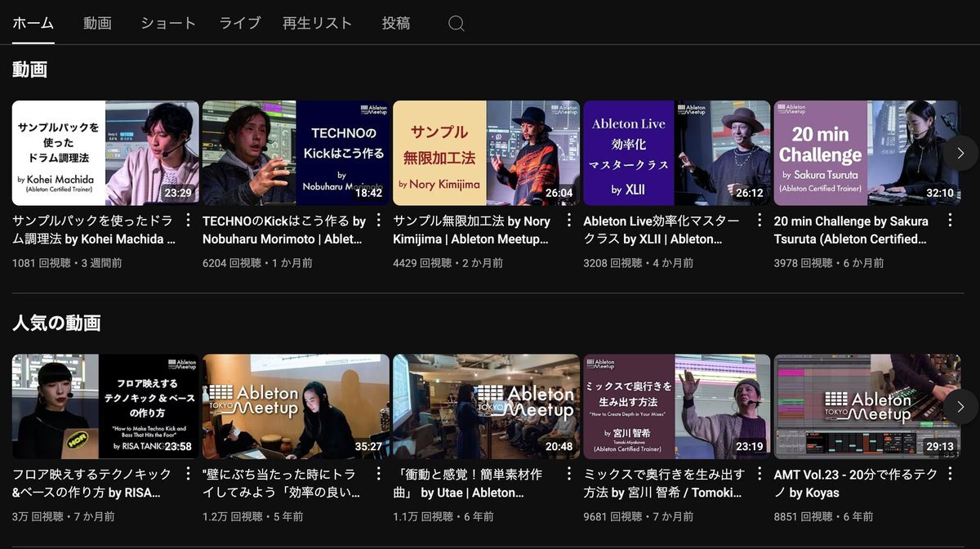Open options menu for サンプルパックを使ったドラム調理法 video
Screen dimensions: 980x549
coord(188,221)
